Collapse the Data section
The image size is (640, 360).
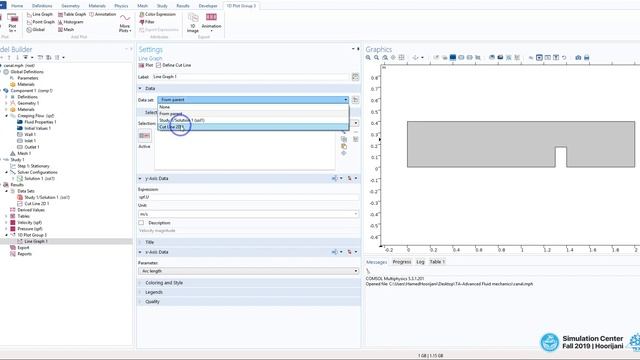140,88
